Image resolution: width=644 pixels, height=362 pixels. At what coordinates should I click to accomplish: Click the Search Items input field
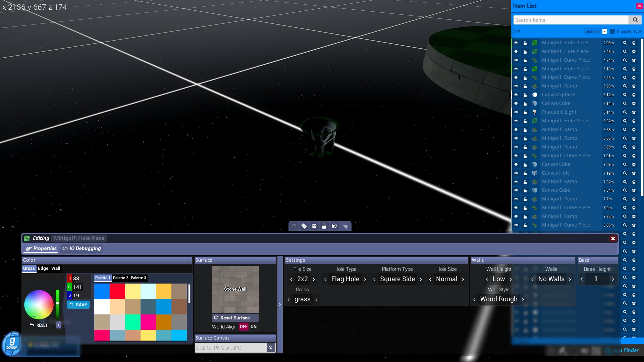pyautogui.click(x=571, y=20)
